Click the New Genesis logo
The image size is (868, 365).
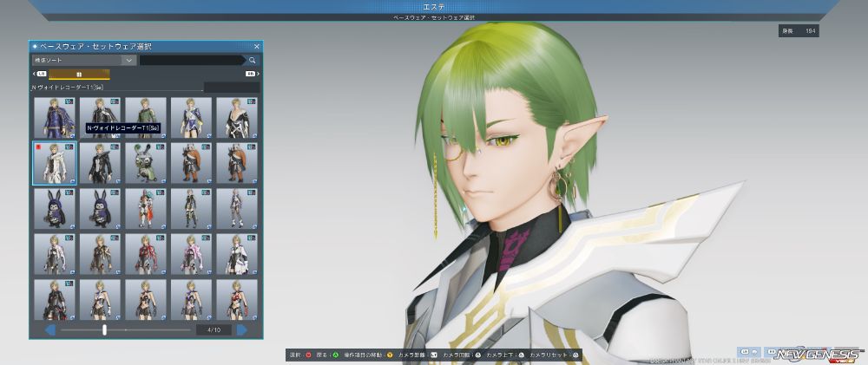[819, 355]
